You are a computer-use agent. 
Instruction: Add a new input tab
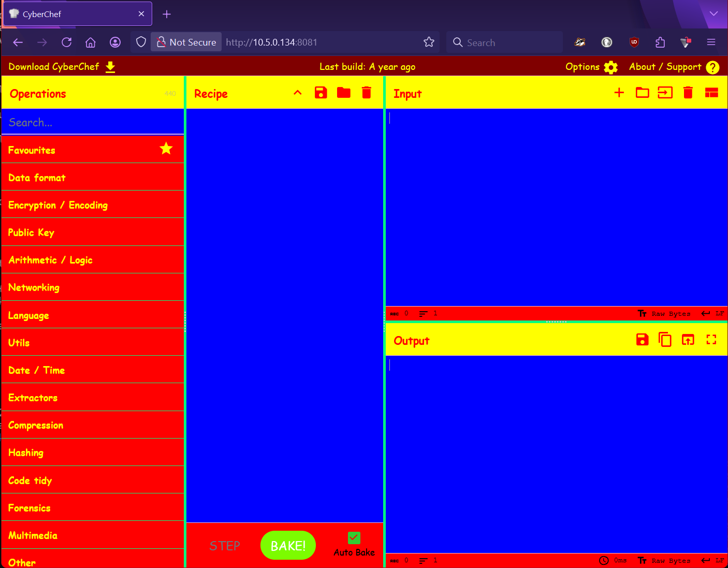[x=619, y=93]
